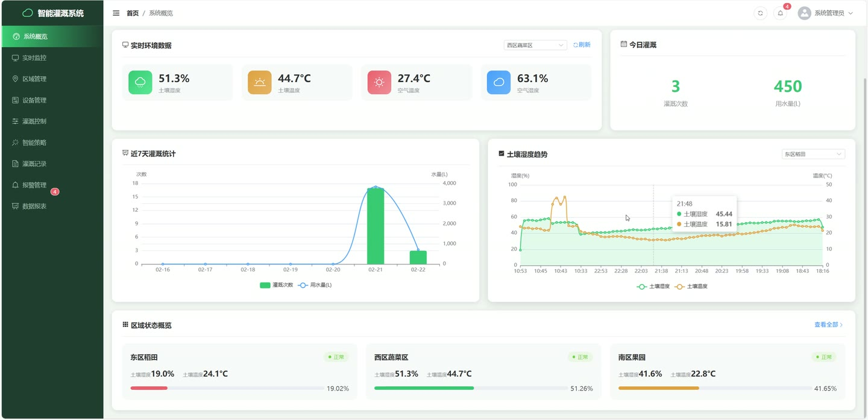Click 系统概览 breadcrumb text

(x=161, y=13)
